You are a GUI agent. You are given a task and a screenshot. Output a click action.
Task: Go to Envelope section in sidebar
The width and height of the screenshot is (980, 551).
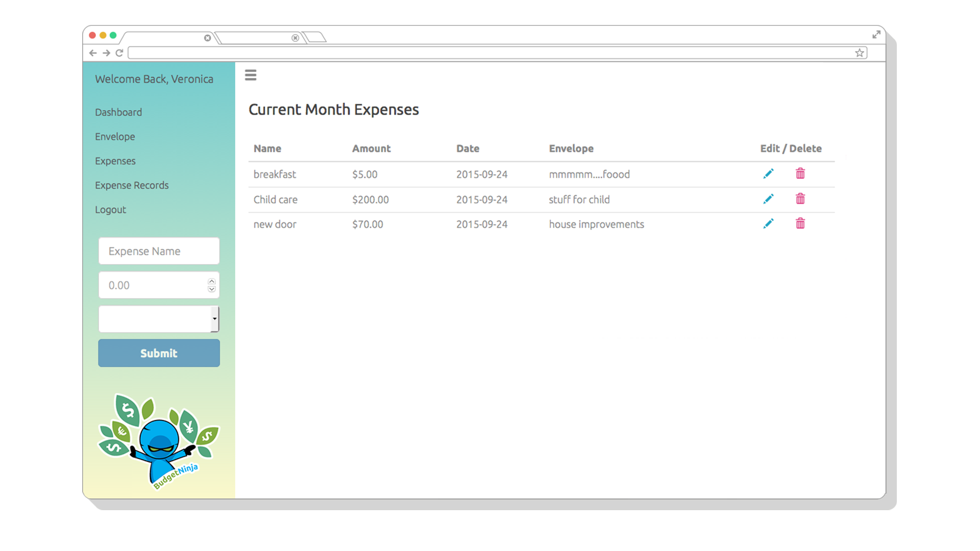[x=115, y=137]
